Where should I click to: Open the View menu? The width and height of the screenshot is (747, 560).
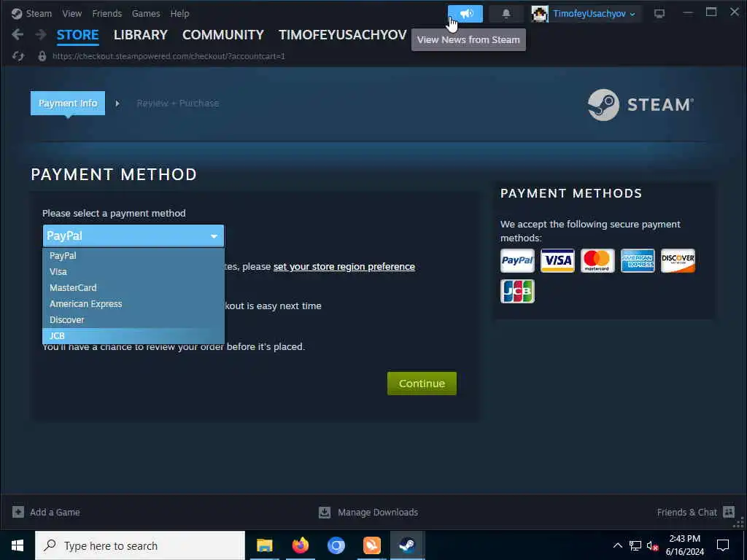pyautogui.click(x=72, y=13)
